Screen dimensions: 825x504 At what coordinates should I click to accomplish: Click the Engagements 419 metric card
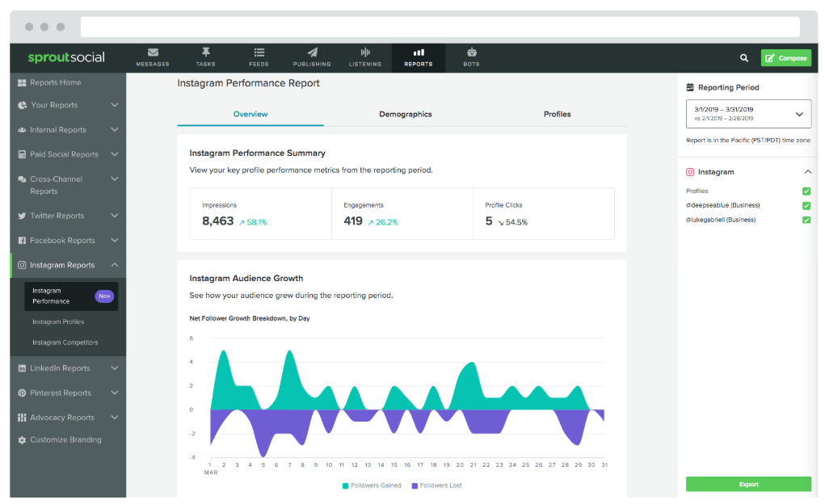(x=402, y=213)
